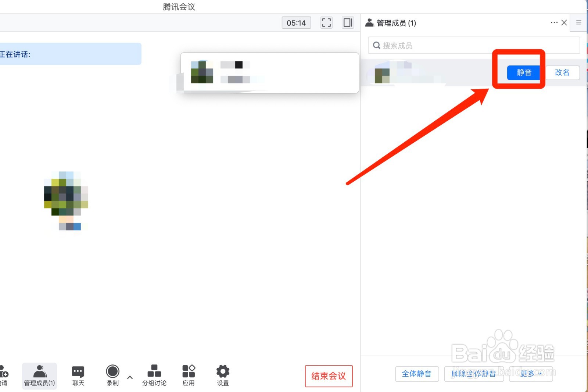Open the More (更多) dropdown in members panel
Viewport: 588px width, 392px height.
point(531,374)
